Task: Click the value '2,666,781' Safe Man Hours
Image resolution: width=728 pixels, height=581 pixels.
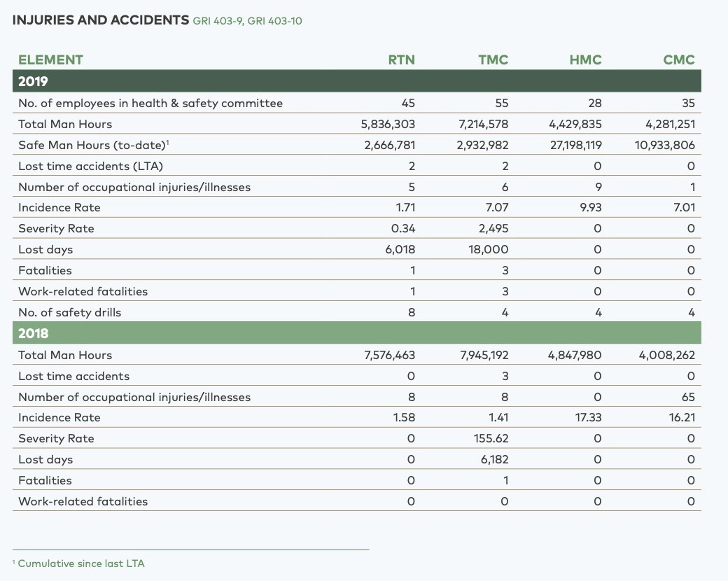Action: [389, 145]
